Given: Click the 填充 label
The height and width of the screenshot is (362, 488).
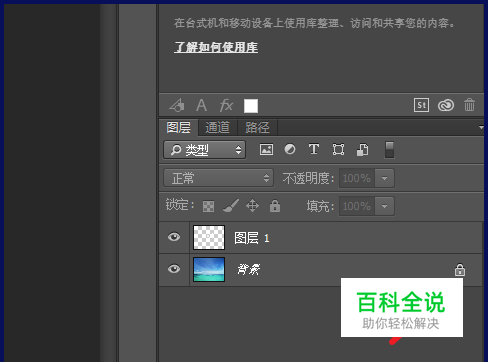Looking at the screenshot, I should pyautogui.click(x=320, y=206).
